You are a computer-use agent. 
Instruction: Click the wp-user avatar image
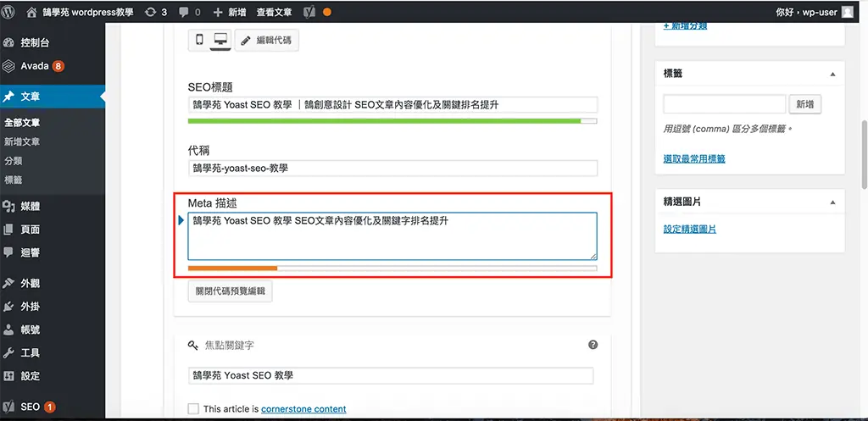coord(847,12)
